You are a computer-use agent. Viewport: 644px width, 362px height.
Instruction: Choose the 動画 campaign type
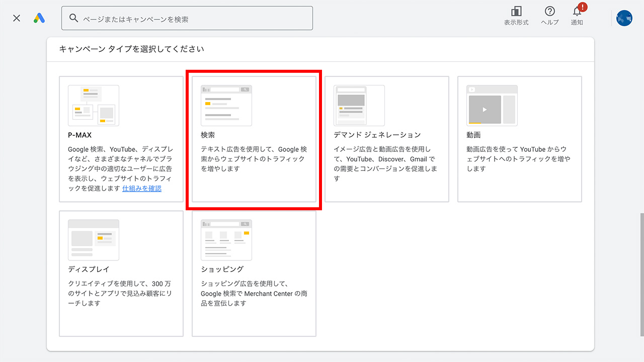click(519, 139)
